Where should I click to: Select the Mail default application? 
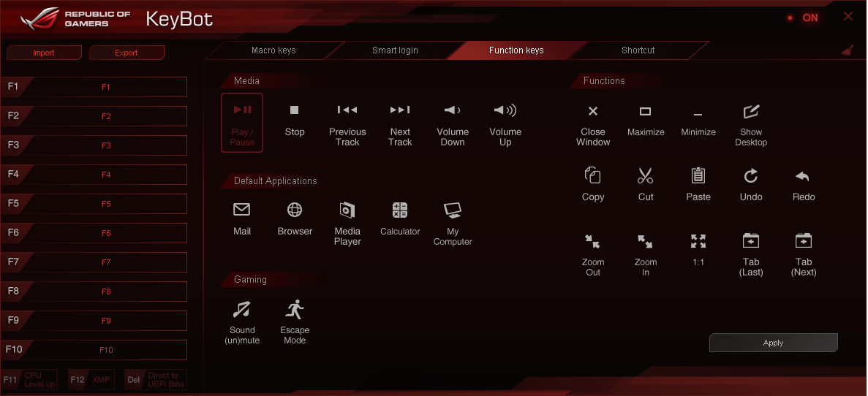[x=242, y=219]
